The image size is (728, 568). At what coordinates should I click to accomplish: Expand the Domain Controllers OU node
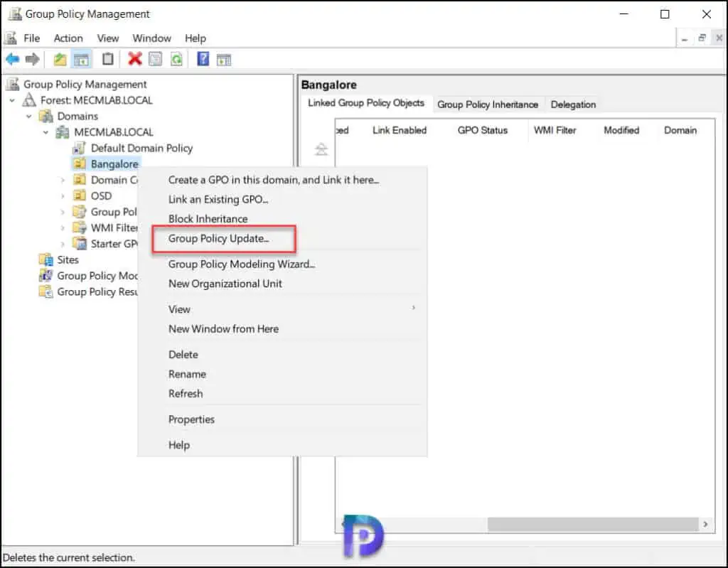click(x=63, y=180)
